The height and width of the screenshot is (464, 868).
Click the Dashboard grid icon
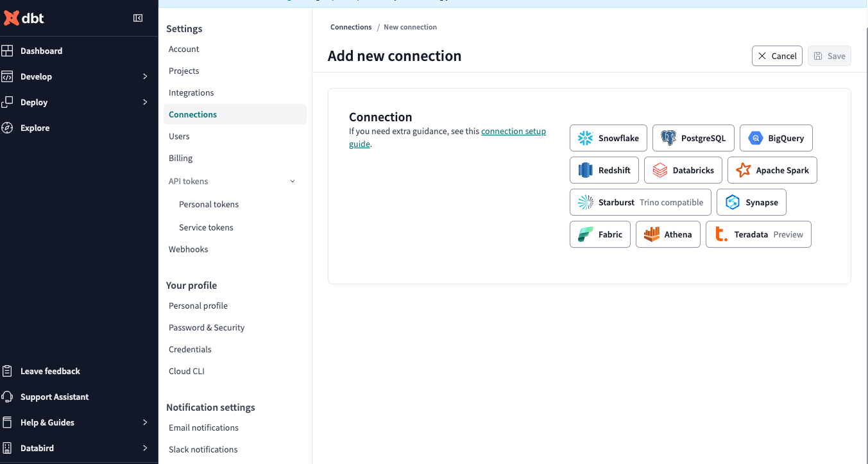(x=7, y=51)
